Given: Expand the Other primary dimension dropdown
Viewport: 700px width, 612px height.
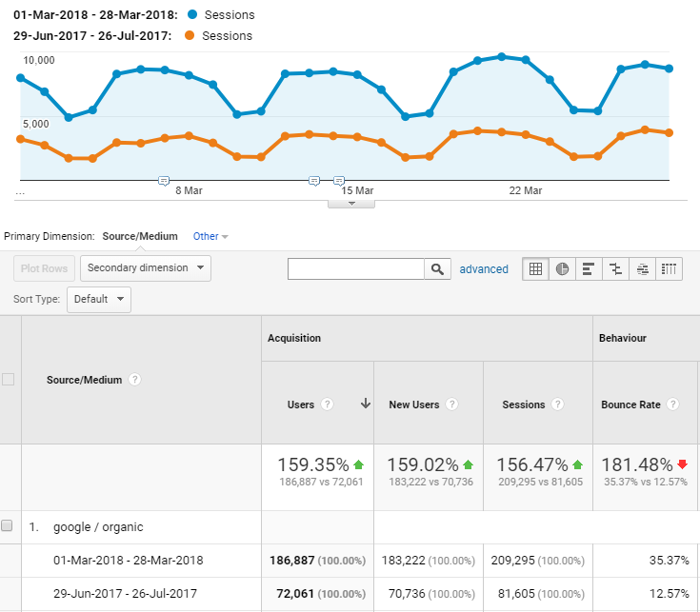Looking at the screenshot, I should (x=210, y=236).
